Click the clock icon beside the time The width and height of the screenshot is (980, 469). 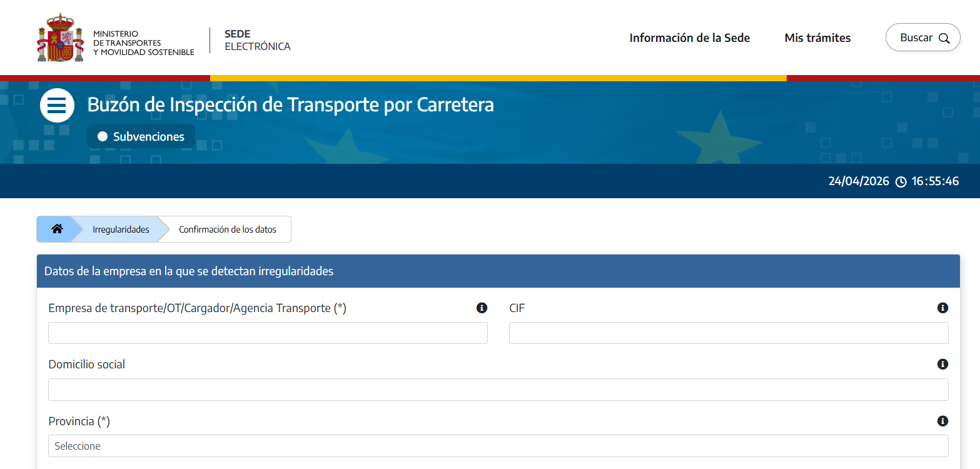(901, 182)
